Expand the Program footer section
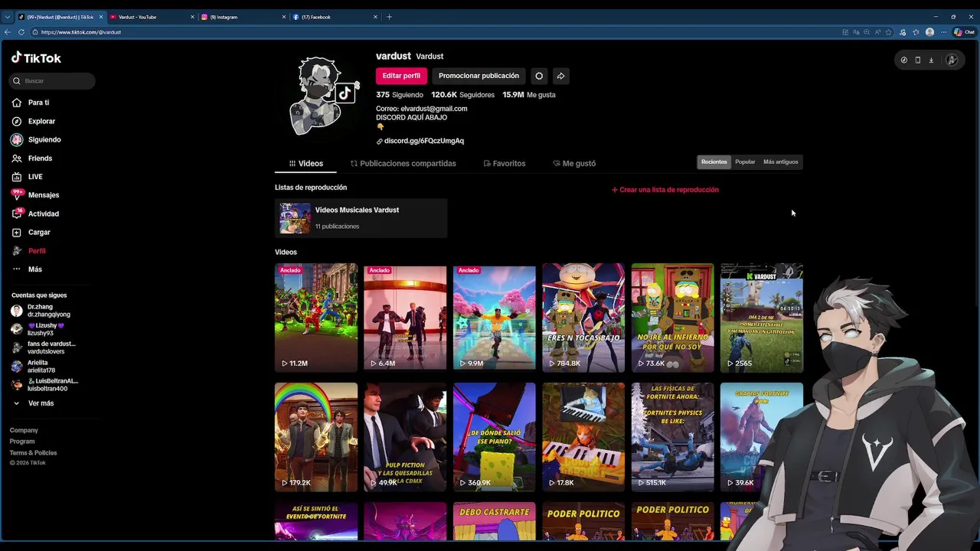This screenshot has height=551, width=980. coord(22,442)
